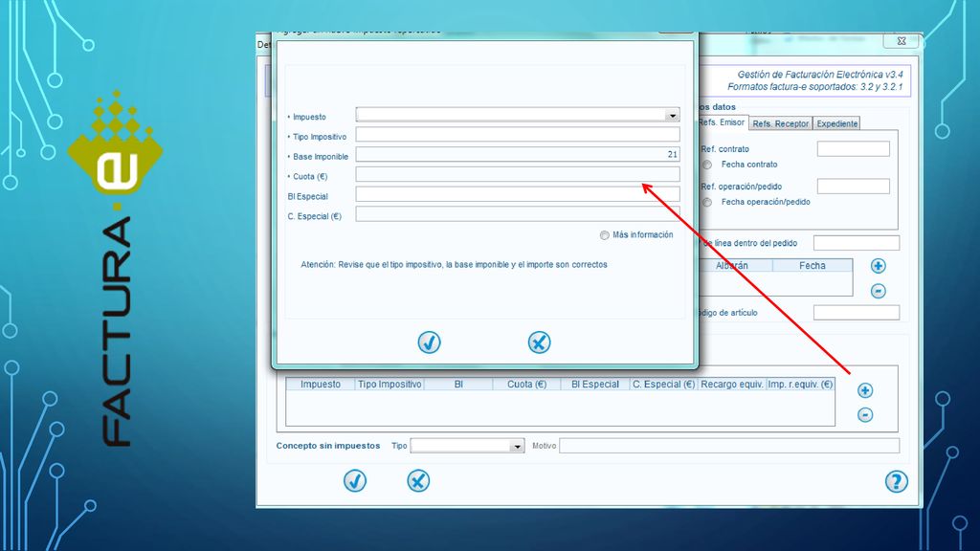Click the línea dentro del pedido field
The width and height of the screenshot is (980, 551).
857,243
